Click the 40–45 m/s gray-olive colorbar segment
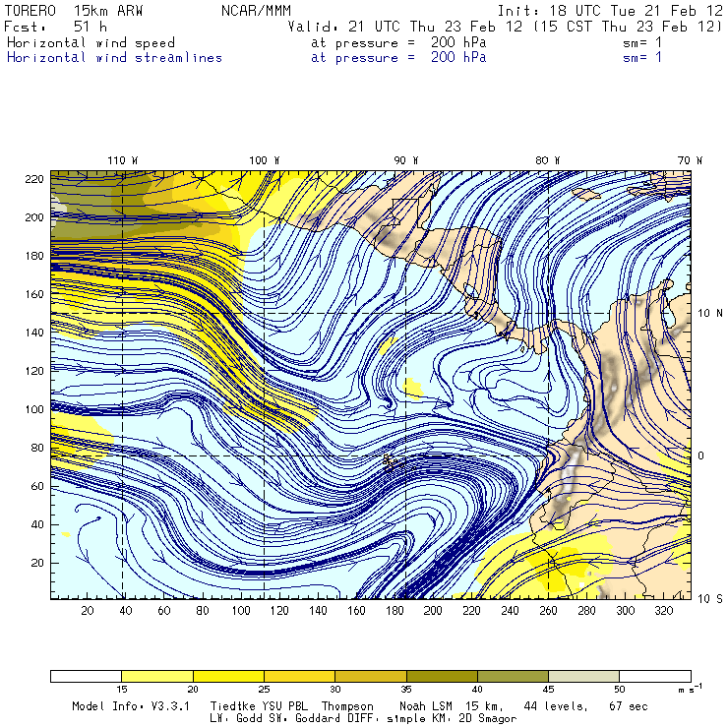This screenshot has width=728, height=728. click(513, 676)
